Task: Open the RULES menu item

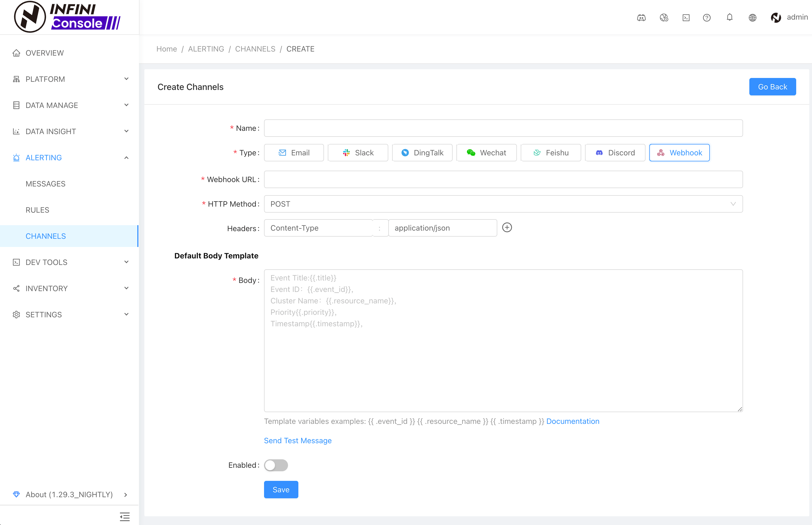Action: (38, 210)
